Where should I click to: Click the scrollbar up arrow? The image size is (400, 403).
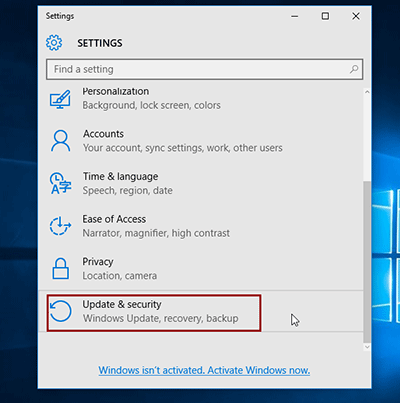click(367, 92)
